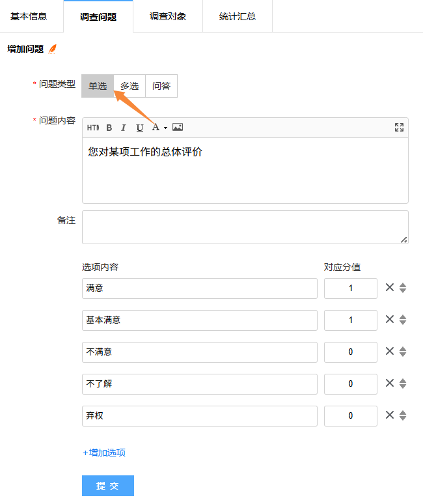Insert an image via the editor toolbar

pyautogui.click(x=178, y=128)
